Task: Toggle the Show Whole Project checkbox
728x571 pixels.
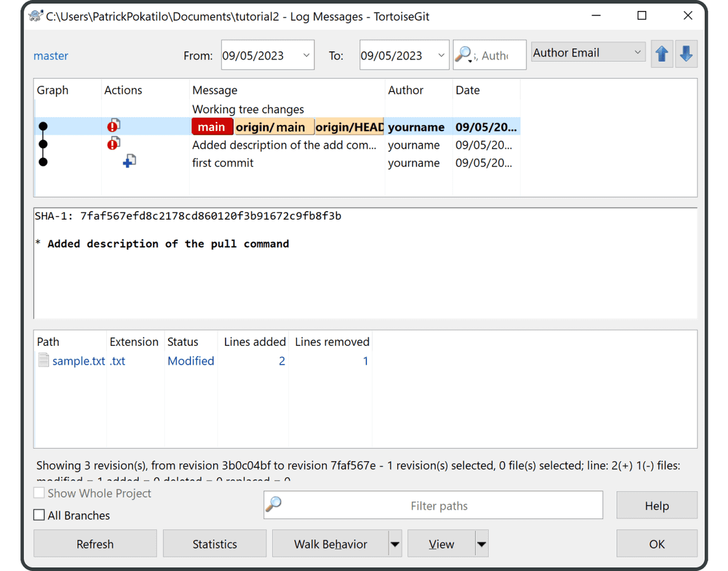Action: (x=39, y=493)
